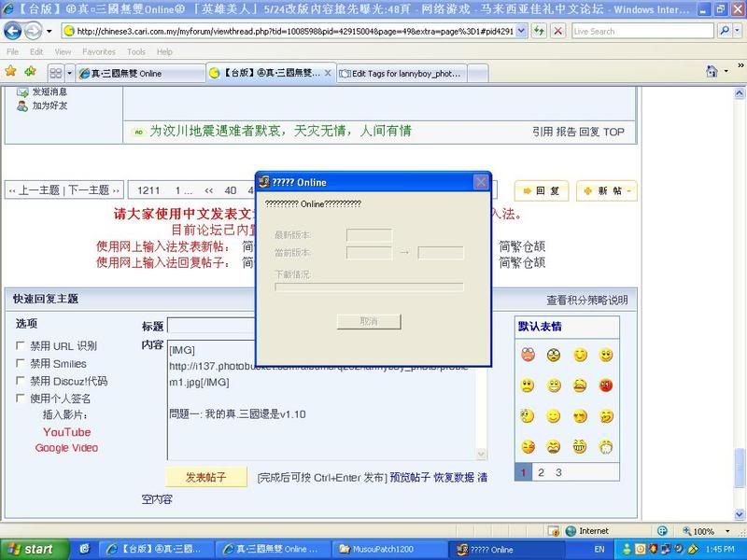Click the Home icon in command bar
The height and width of the screenshot is (560, 747).
(713, 72)
